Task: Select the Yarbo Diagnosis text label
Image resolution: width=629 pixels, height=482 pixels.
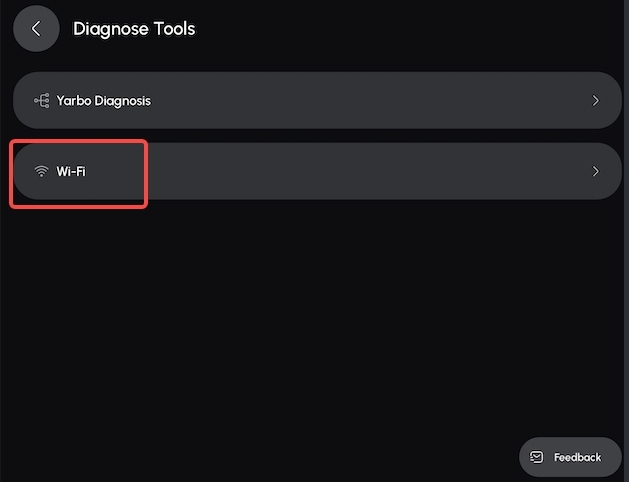Action: coord(103,101)
